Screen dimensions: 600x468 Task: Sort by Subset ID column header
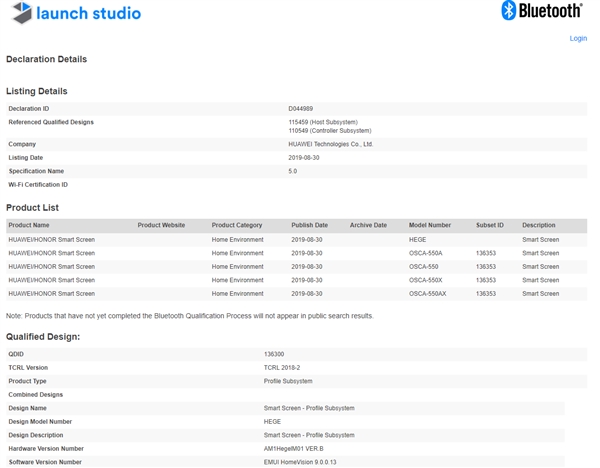coord(490,225)
